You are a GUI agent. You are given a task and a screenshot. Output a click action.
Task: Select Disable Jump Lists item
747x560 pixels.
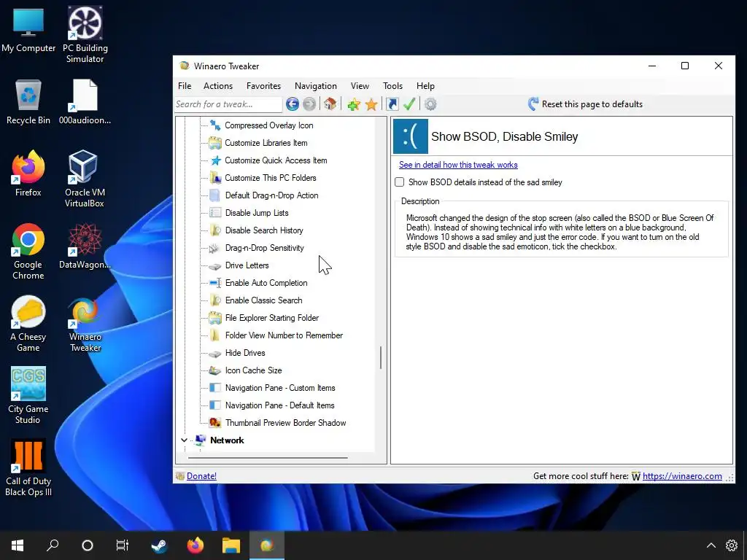(x=257, y=213)
